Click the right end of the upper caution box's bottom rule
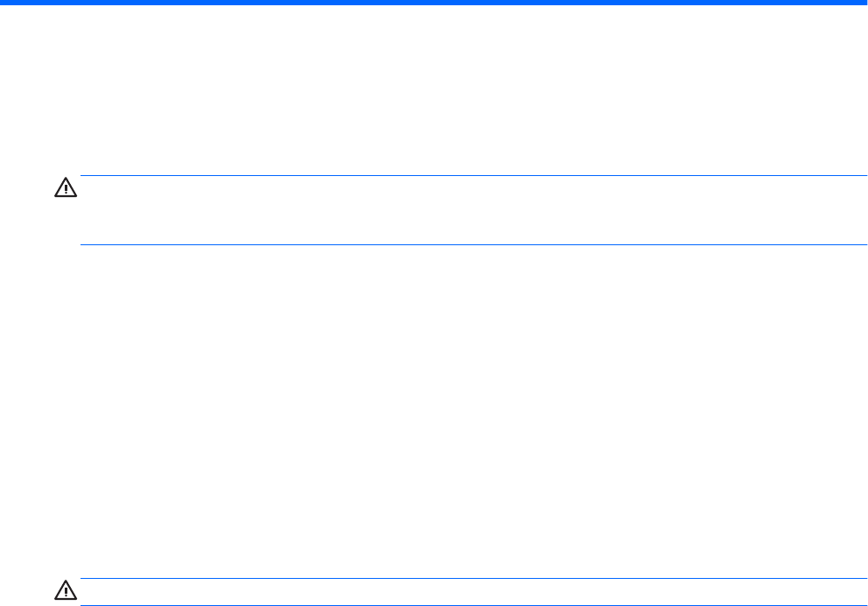The height and width of the screenshot is (606, 868). [x=850, y=244]
